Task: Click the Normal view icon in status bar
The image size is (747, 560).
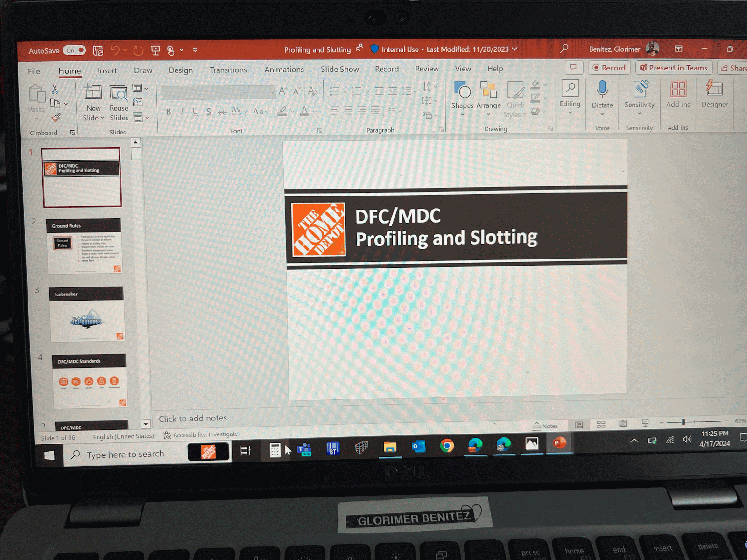Action: point(579,425)
